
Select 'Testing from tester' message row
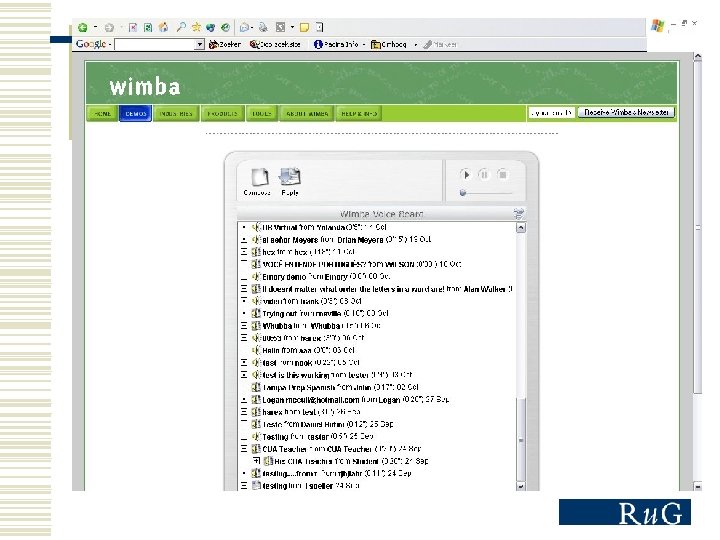tap(318, 436)
